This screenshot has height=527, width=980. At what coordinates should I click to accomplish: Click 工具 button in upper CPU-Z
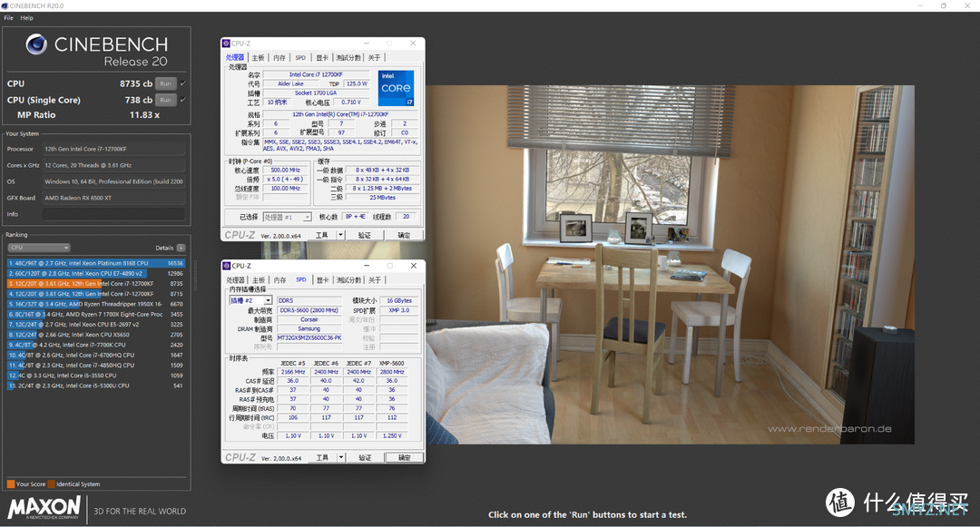pos(322,236)
